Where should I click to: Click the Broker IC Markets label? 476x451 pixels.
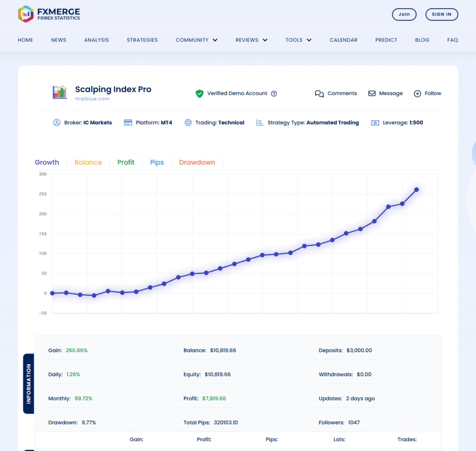[88, 123]
